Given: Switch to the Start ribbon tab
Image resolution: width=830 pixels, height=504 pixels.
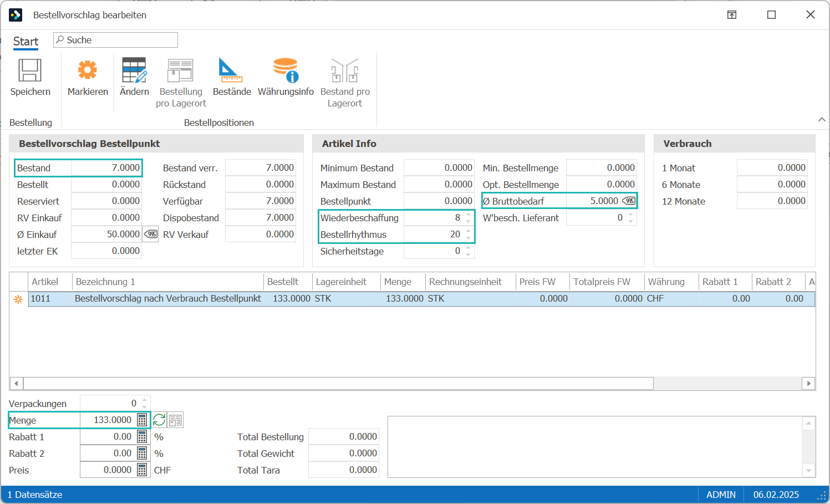Looking at the screenshot, I should (26, 42).
